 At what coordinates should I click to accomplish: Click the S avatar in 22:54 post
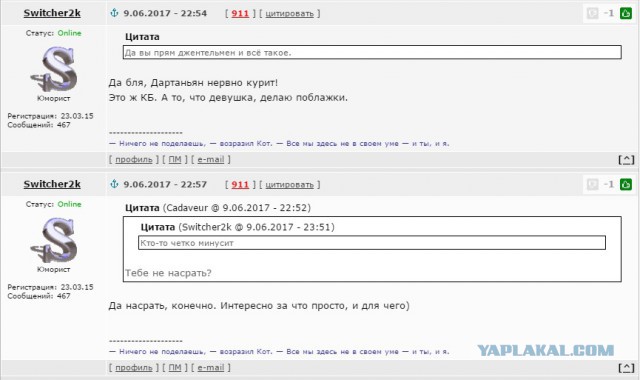pos(54,69)
